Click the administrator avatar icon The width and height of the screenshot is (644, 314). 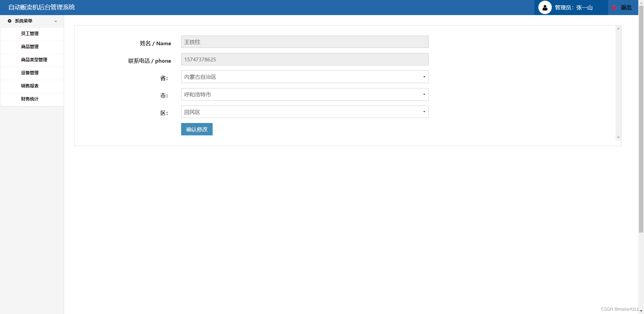545,7
